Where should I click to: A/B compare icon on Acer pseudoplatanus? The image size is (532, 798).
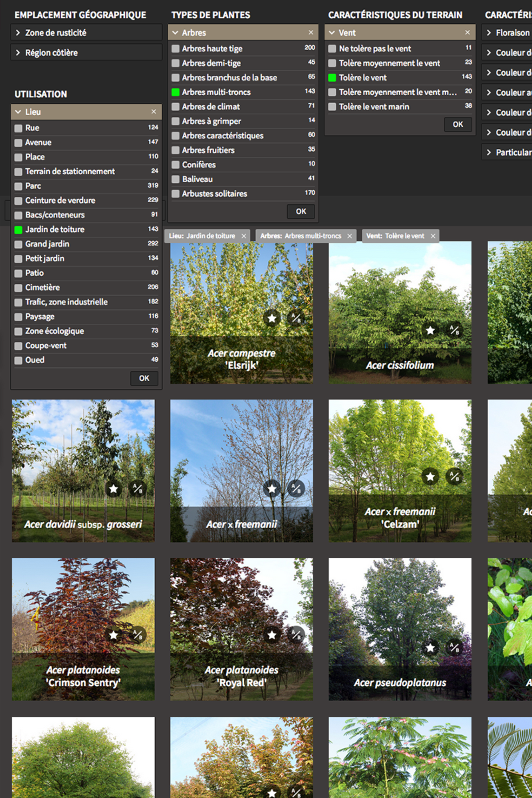pyautogui.click(x=454, y=648)
